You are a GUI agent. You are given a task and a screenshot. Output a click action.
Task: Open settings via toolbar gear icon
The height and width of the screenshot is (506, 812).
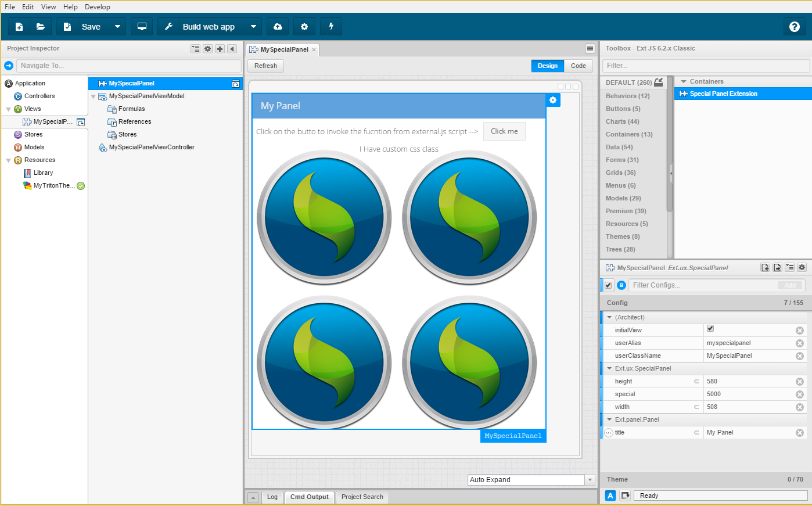point(304,27)
